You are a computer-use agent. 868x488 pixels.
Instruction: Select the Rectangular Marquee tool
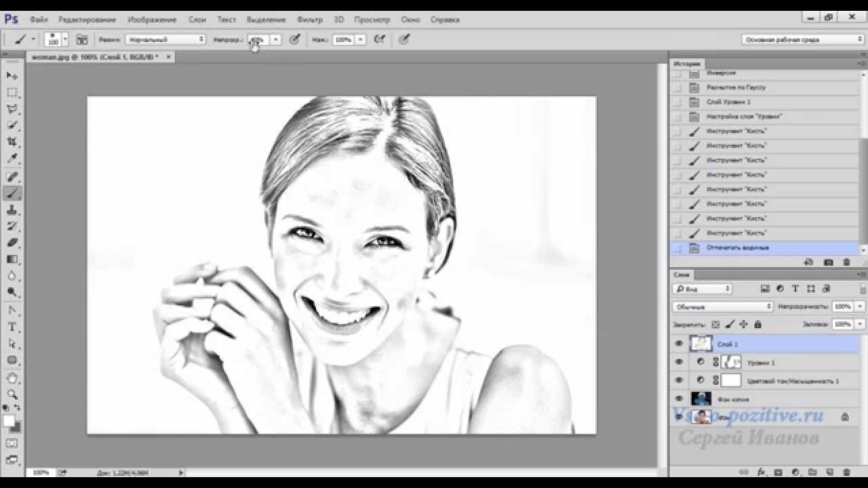tap(12, 92)
